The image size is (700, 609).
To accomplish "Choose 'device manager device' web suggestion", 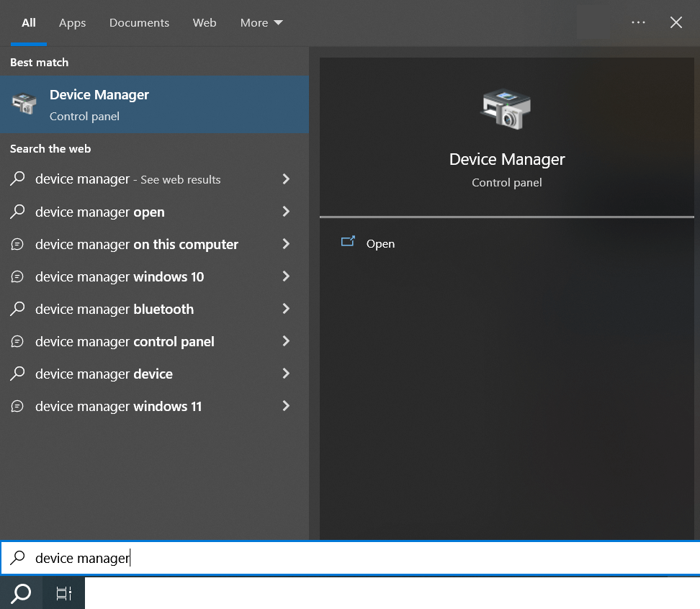I will click(x=104, y=374).
